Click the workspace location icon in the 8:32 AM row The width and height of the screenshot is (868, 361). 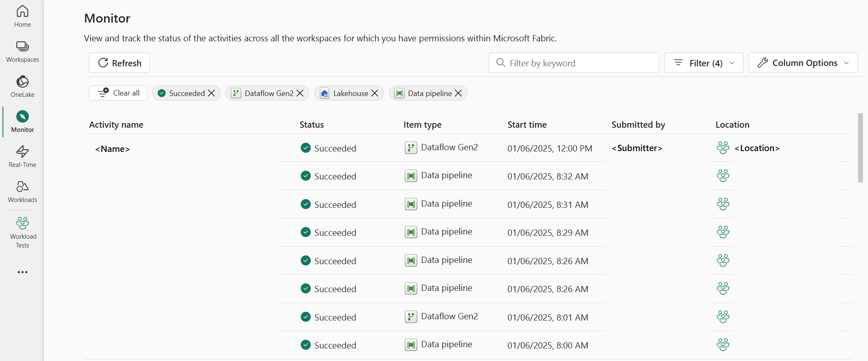(x=723, y=176)
